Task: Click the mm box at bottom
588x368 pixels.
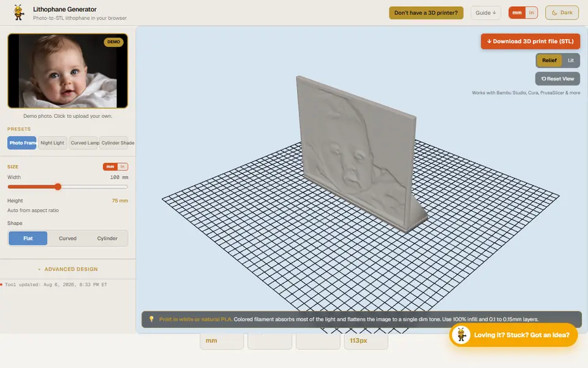Action: pos(222,340)
